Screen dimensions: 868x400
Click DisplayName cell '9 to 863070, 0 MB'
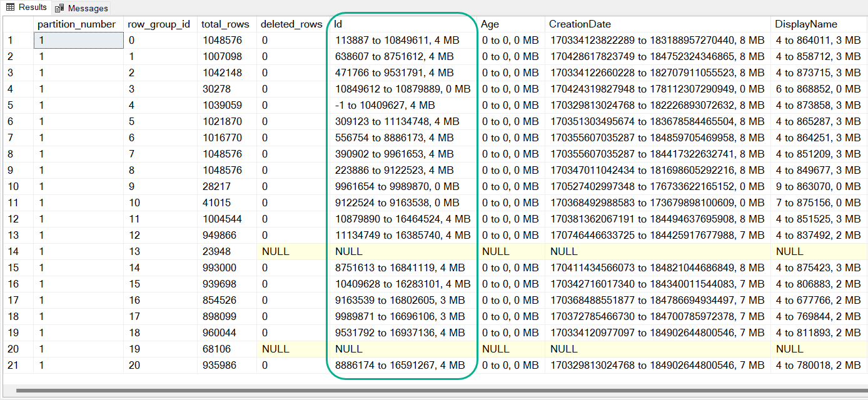click(819, 187)
